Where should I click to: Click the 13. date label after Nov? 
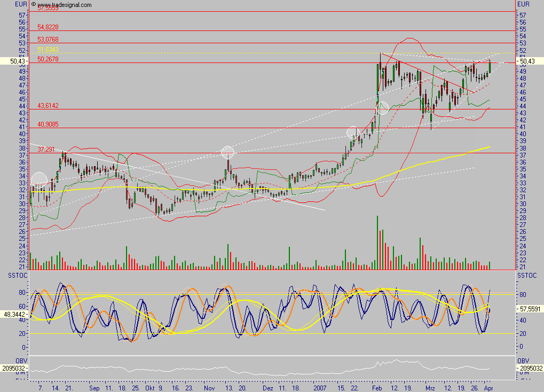pos(228,388)
